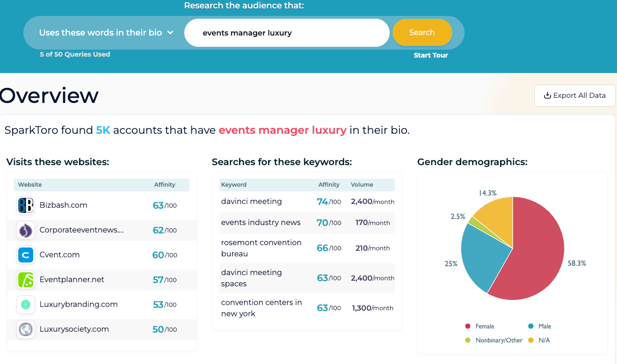This screenshot has height=364, width=617.
Task: Click Affinity header in keywords table
Action: point(329,185)
